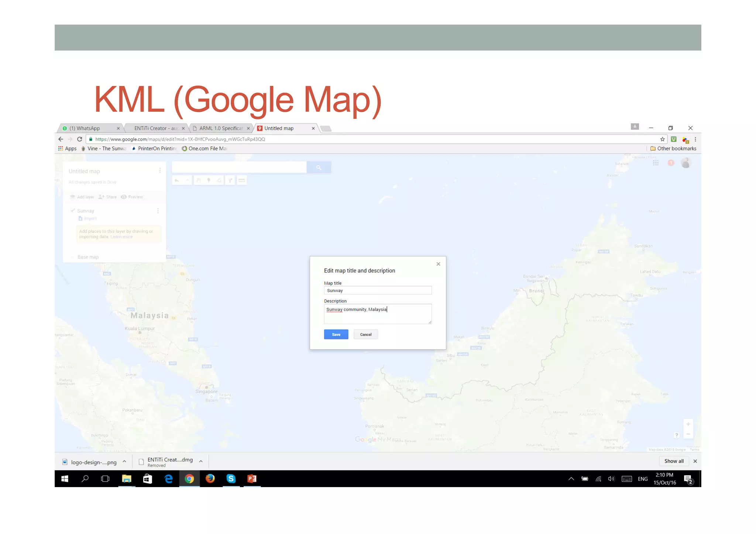Screen dimensions: 756x534
Task: Show hidden system tray icons
Action: [x=571, y=479]
